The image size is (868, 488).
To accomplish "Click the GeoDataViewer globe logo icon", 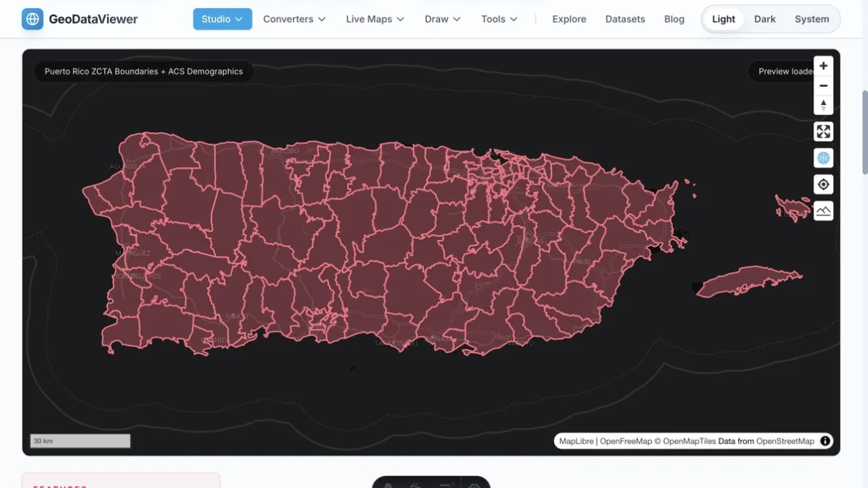I will pos(33,19).
